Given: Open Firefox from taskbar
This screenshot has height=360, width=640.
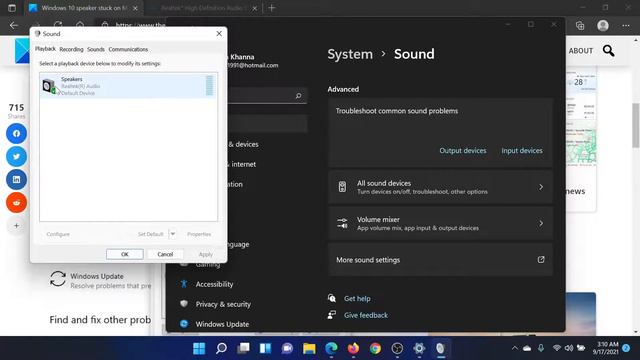Looking at the screenshot, I should coord(353,348).
